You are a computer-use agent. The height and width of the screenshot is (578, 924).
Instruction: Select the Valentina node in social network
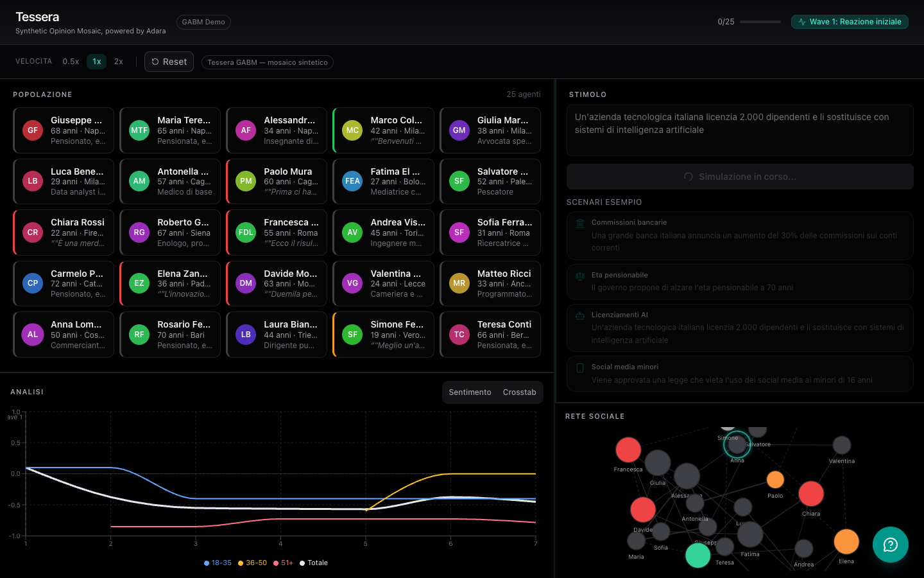click(x=841, y=445)
